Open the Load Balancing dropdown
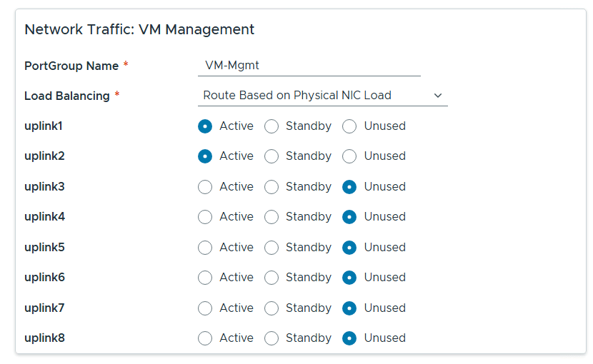 click(322, 96)
